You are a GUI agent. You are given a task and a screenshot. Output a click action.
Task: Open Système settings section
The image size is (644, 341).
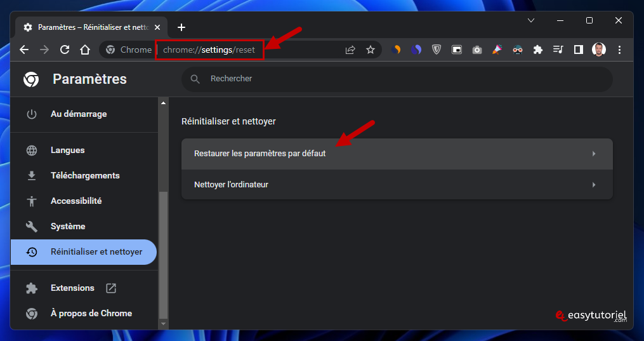click(84, 226)
